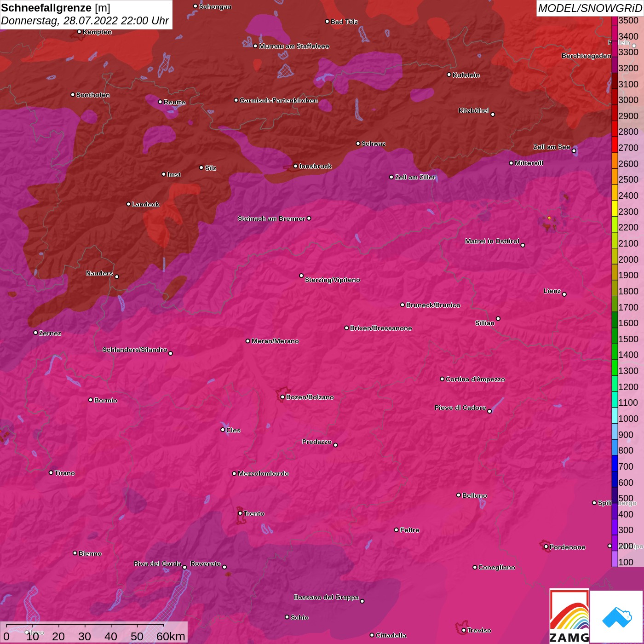Click the Sillian marker dot
Image resolution: width=644 pixels, height=644 pixels.
498,318
